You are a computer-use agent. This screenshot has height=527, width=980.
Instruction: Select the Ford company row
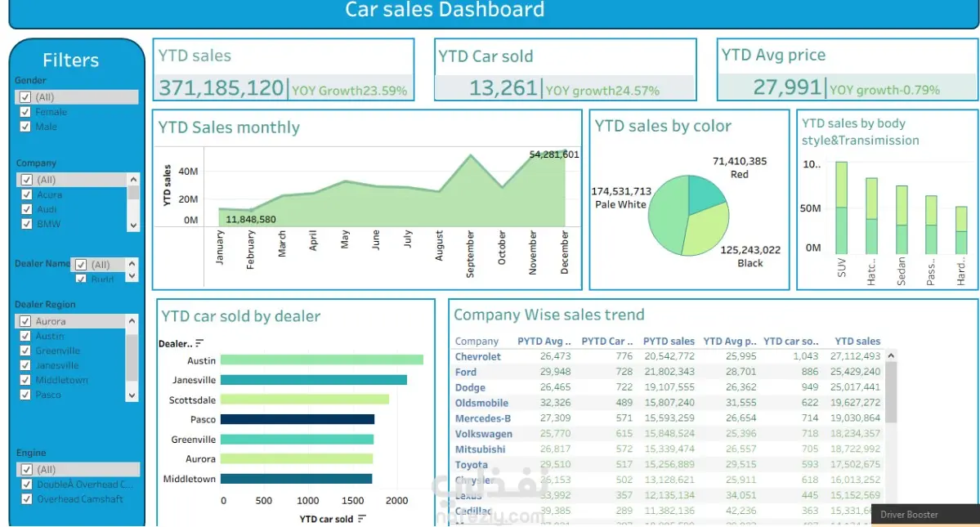668,372
